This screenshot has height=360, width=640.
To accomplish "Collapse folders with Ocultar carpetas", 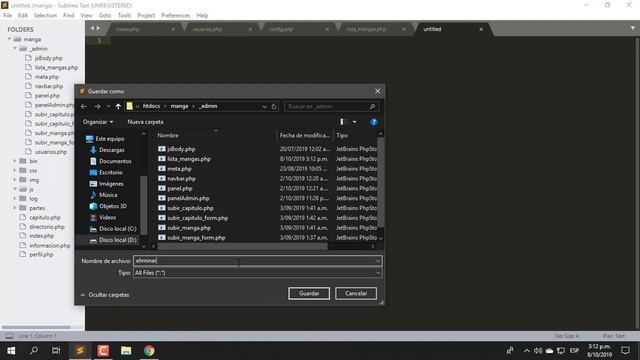I will (105, 295).
